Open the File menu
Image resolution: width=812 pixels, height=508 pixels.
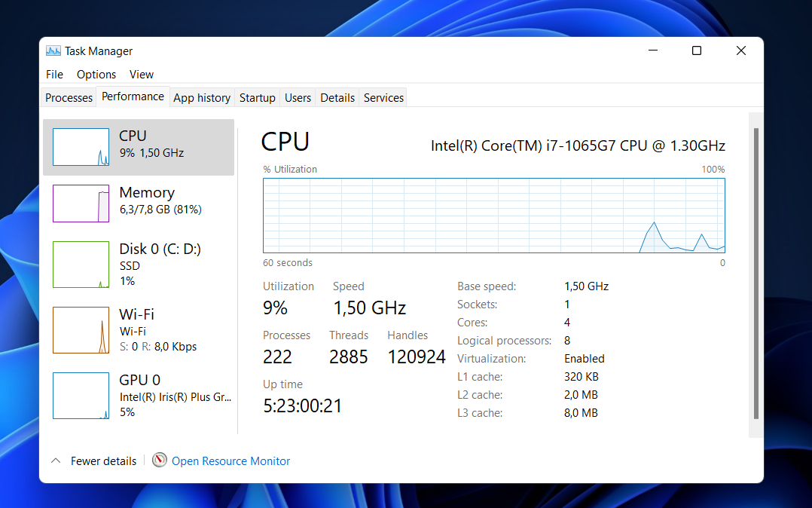(x=53, y=74)
